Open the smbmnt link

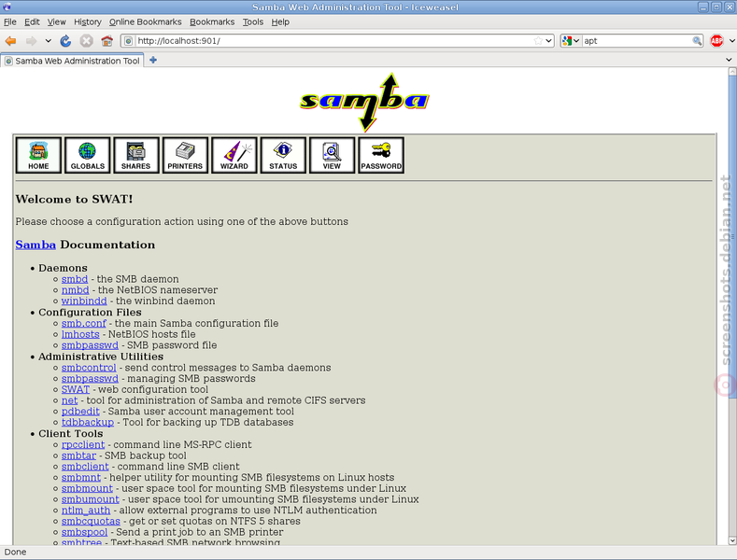point(81,477)
